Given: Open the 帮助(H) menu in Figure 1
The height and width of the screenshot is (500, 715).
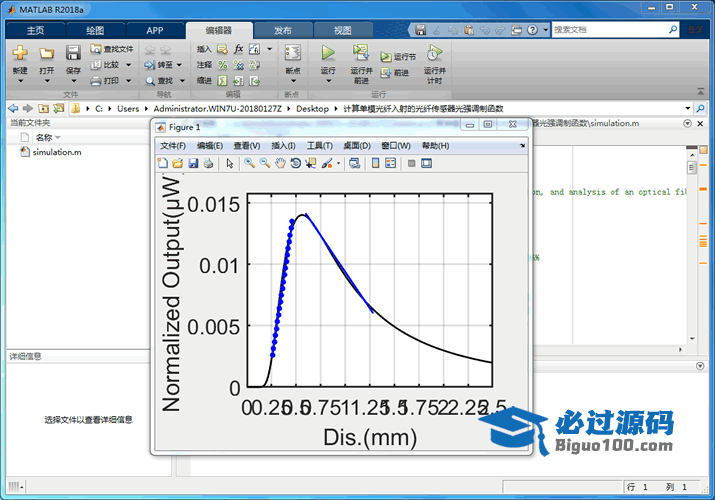Looking at the screenshot, I should (x=435, y=146).
